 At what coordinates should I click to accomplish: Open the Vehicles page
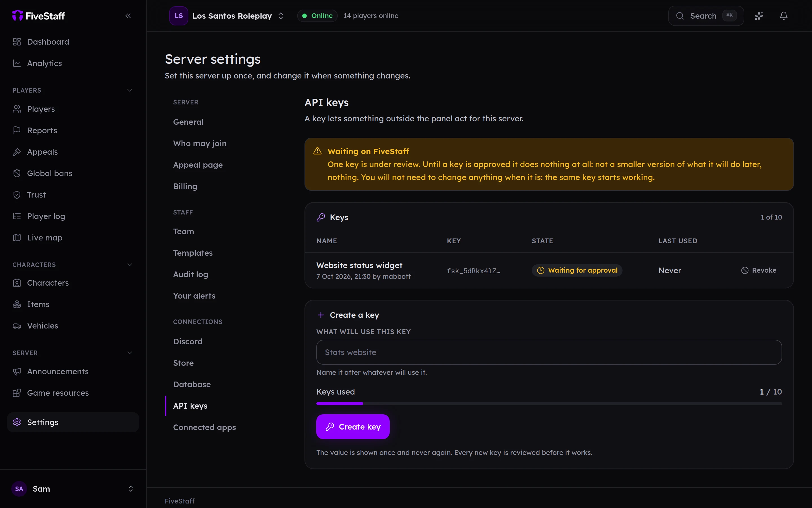[73, 326]
